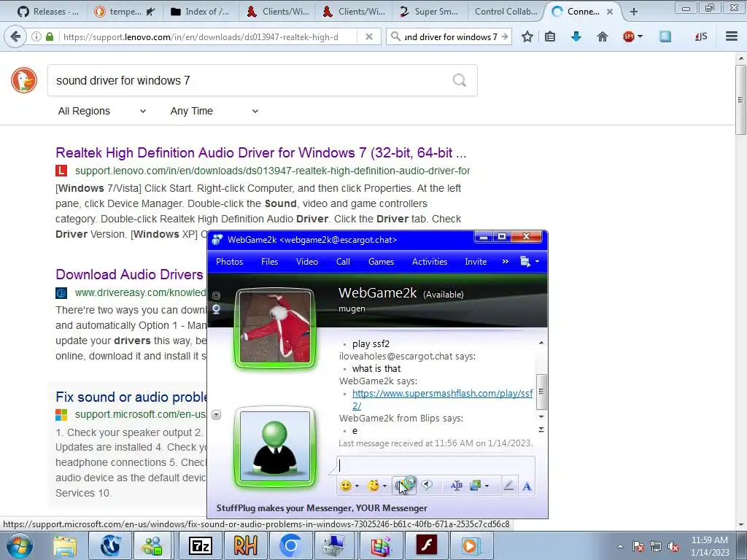Open the winks picker icon
747x560 pixels.
[x=373, y=486]
